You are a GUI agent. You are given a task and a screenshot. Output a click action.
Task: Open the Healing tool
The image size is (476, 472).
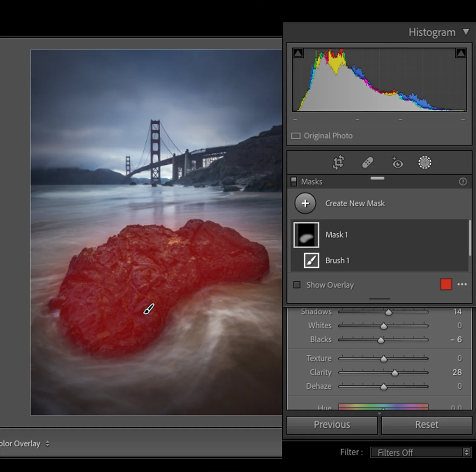point(368,163)
